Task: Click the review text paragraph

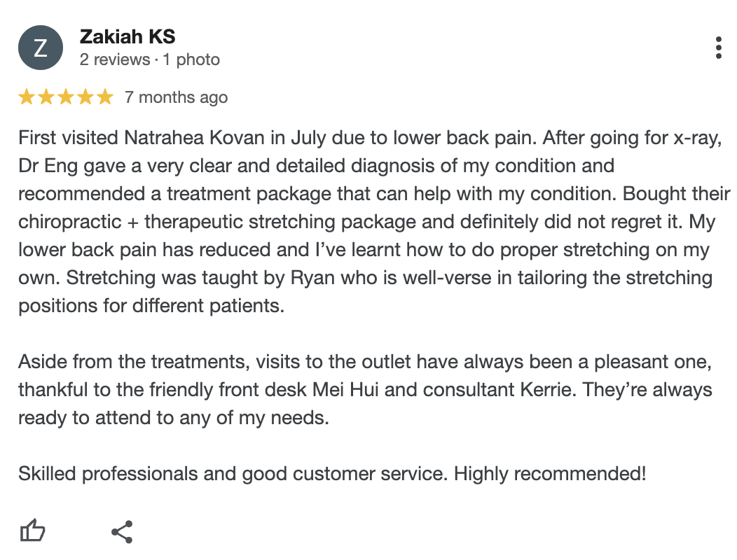Action: 364,221
